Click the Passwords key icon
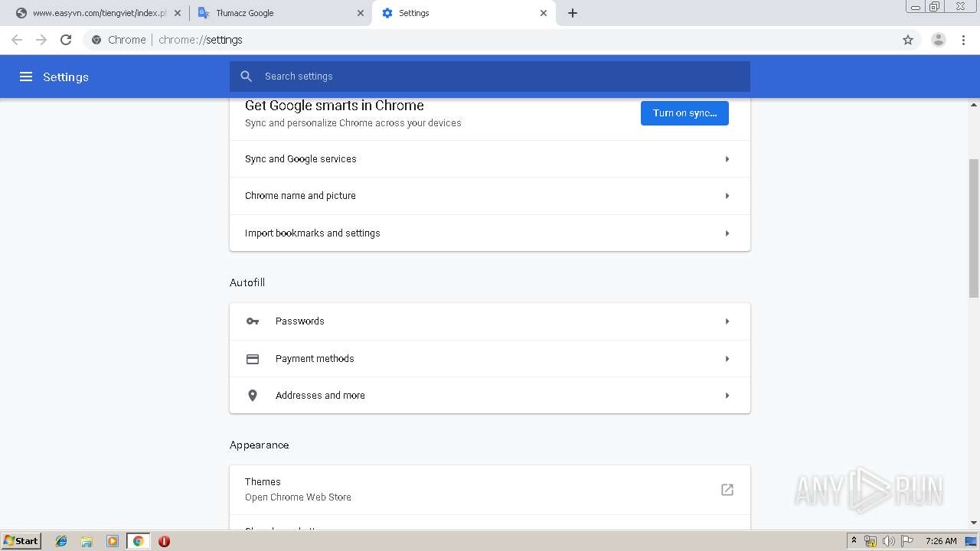The width and height of the screenshot is (980, 551). coord(253,321)
